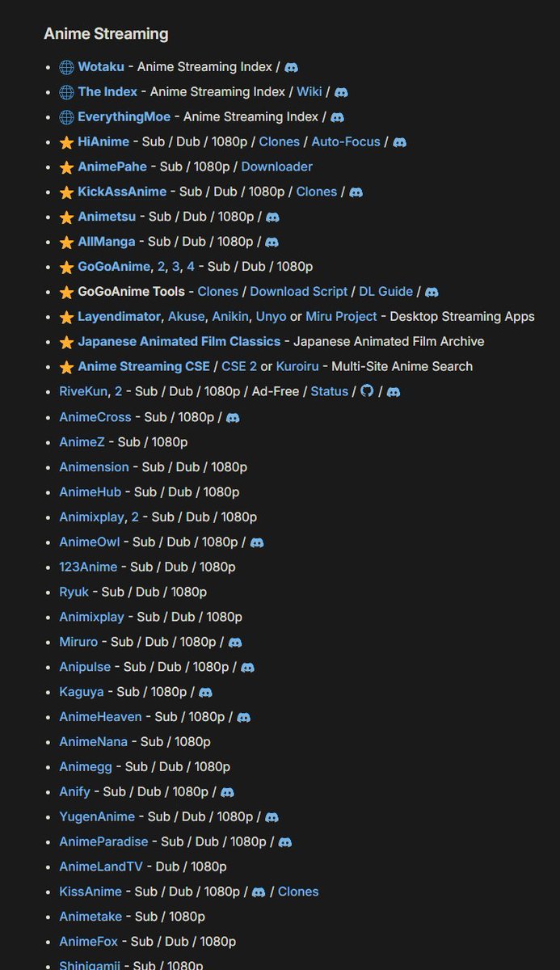Click the Anime Streaming heading
Image resolution: width=560 pixels, height=970 pixels.
click(106, 34)
